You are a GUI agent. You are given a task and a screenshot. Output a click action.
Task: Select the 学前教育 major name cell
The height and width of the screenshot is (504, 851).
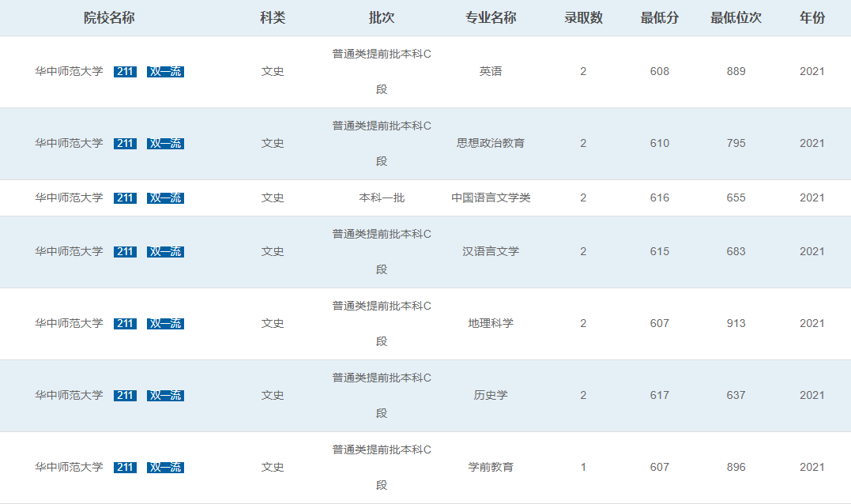(x=491, y=467)
